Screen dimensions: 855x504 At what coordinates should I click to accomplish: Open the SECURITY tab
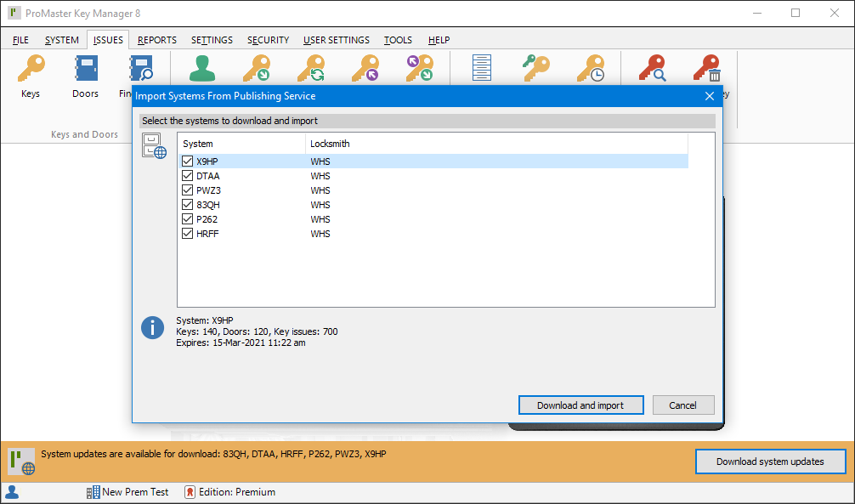269,40
